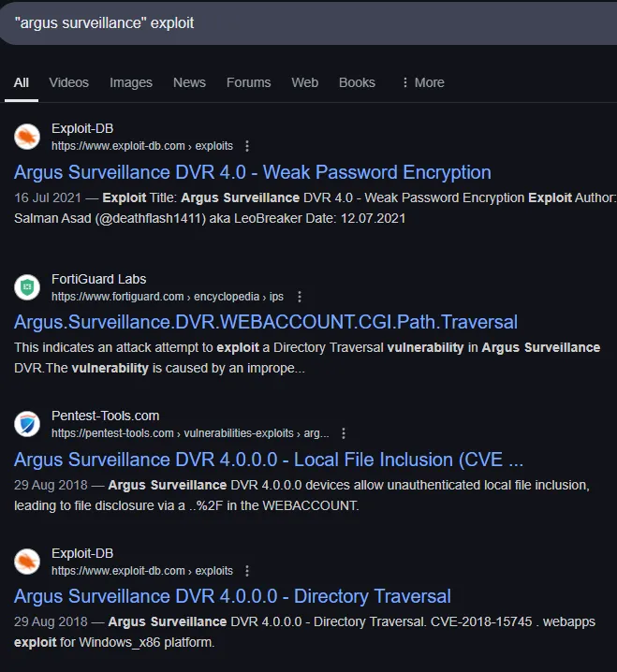
Task: Open three-dot options for Pentest-Tools.com result
Action: pos(344,433)
